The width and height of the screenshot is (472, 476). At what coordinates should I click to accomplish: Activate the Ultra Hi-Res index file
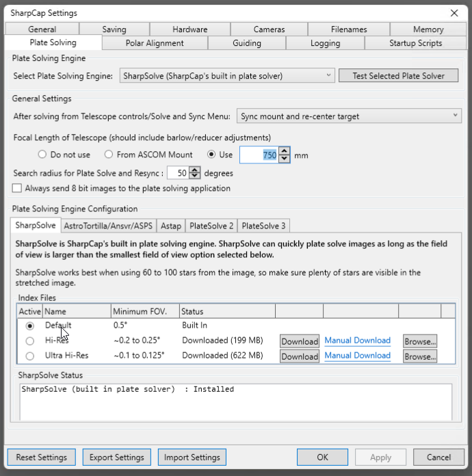[x=30, y=356]
